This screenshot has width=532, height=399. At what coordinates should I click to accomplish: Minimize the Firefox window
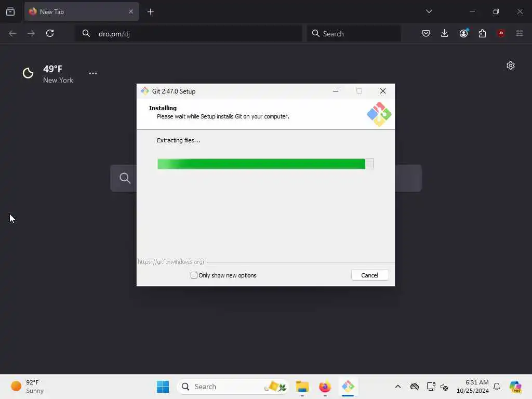point(472,11)
